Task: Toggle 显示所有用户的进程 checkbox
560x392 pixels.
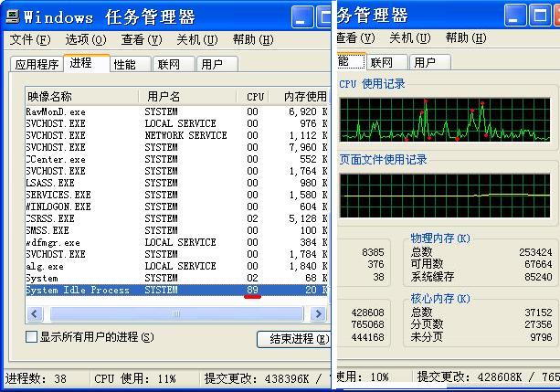Action: pyautogui.click(x=31, y=336)
